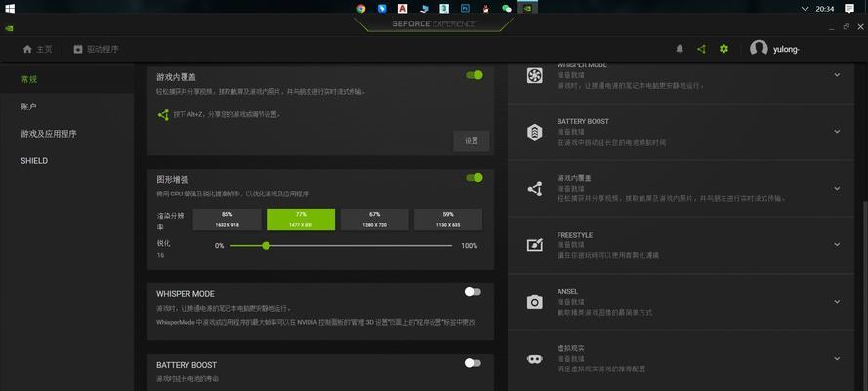The height and width of the screenshot is (391, 868).
Task: Select 游戏及应用程序 in the sidebar
Action: point(49,134)
